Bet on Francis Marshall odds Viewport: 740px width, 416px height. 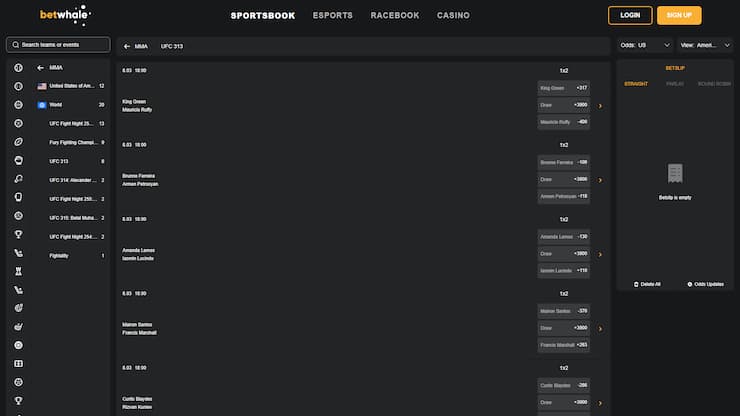pos(563,345)
